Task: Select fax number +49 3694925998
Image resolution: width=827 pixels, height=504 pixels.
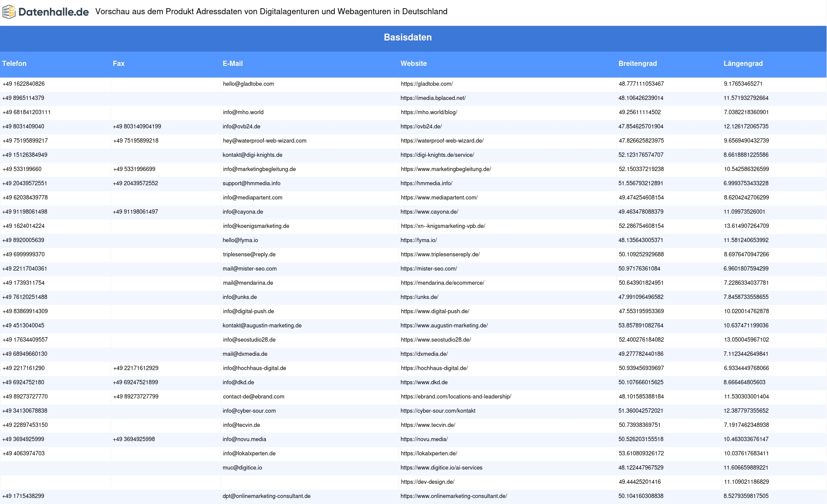Action: (134, 439)
